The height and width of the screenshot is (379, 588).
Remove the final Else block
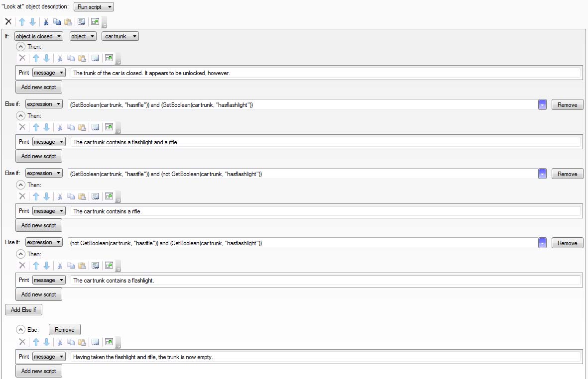64,330
